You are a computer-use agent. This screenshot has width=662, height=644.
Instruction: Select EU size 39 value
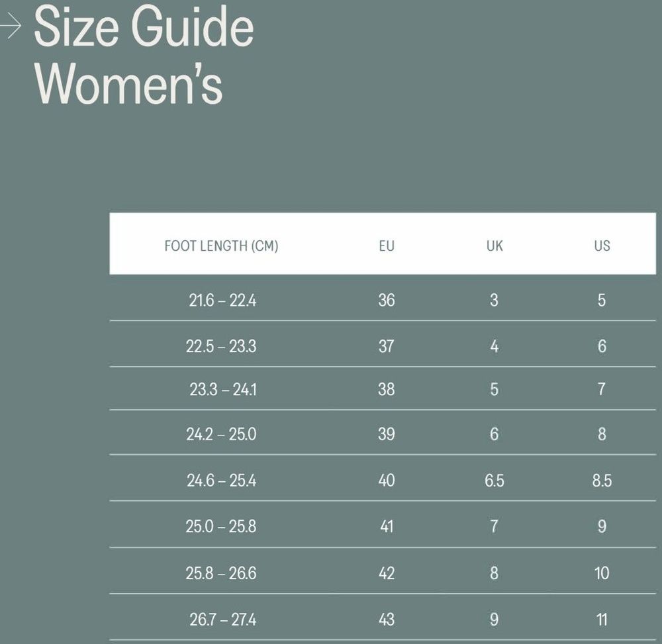pos(387,434)
